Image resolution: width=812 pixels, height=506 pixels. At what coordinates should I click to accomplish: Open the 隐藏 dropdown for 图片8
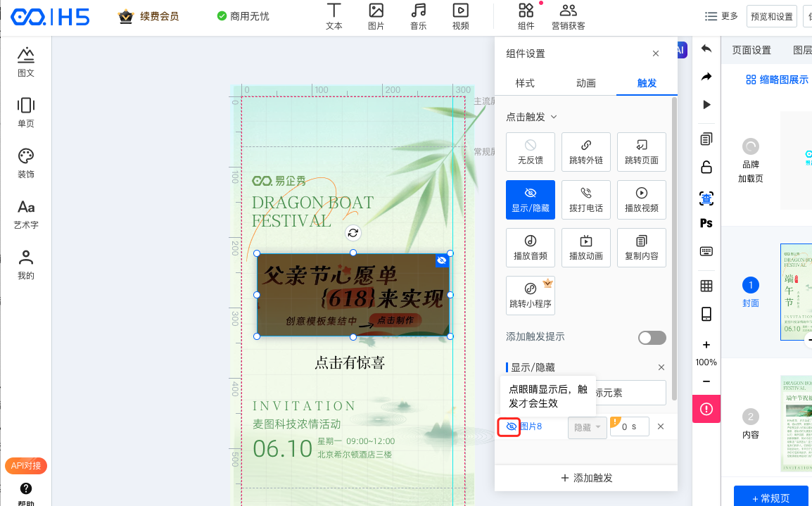pyautogui.click(x=588, y=427)
